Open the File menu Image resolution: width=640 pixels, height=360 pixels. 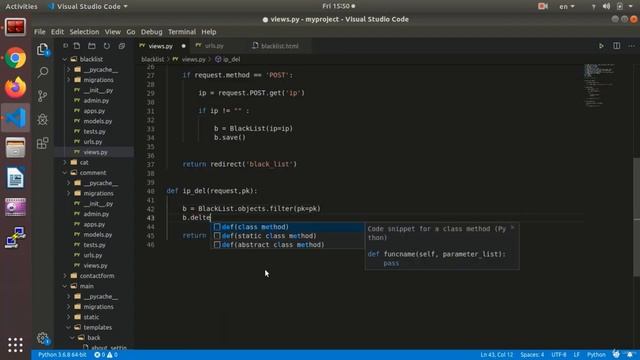(40, 32)
